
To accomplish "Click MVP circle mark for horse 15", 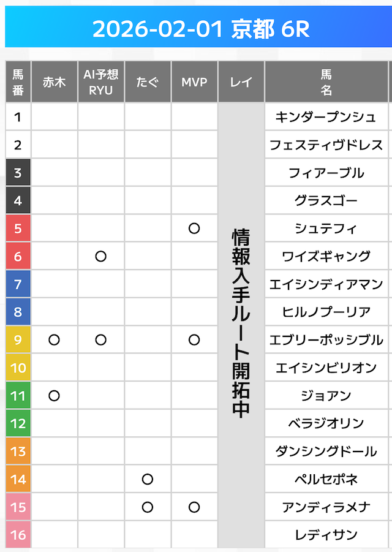I will point(194,507).
